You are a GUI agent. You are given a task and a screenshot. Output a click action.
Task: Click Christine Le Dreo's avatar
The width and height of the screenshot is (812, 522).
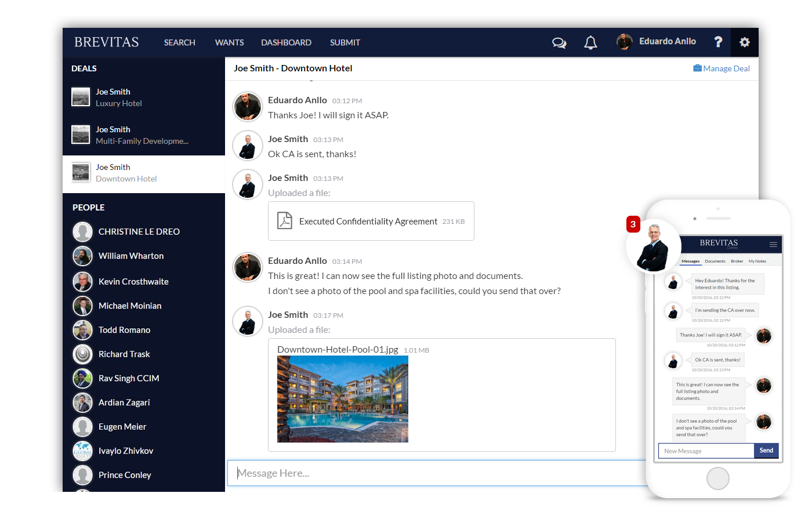tap(83, 231)
